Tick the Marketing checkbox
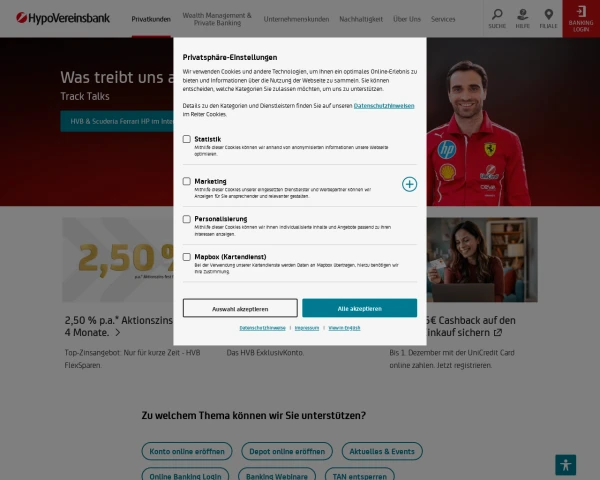The height and width of the screenshot is (480, 600). coord(186,181)
